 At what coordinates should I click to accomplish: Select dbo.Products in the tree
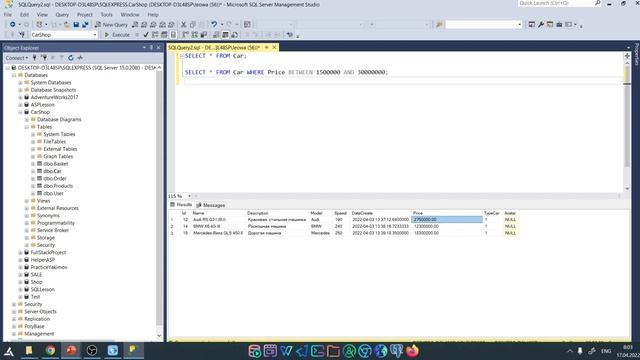58,186
